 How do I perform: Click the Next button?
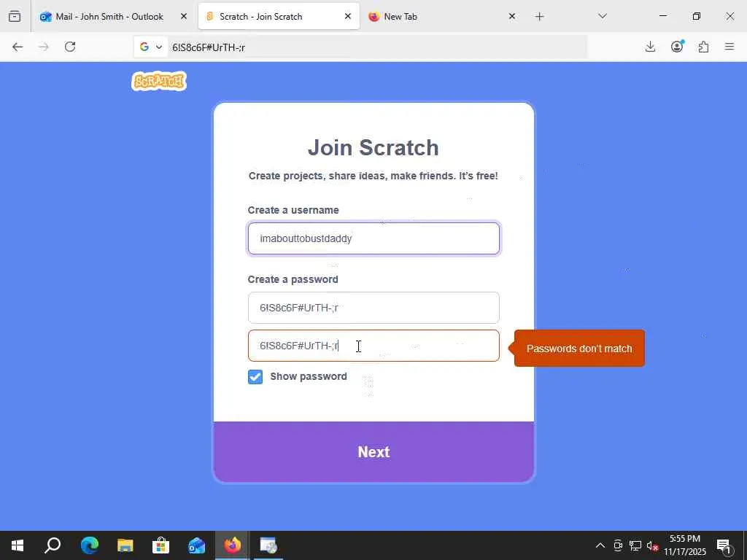click(373, 452)
